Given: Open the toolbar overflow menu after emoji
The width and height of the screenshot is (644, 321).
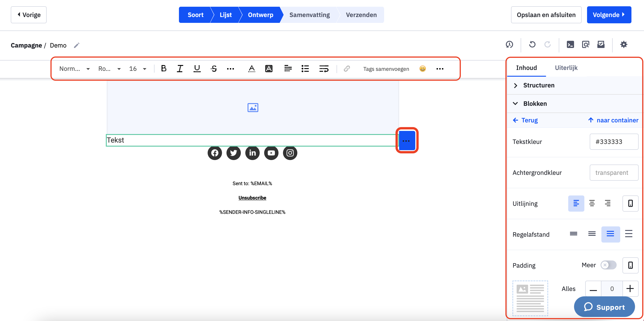Looking at the screenshot, I should click(x=440, y=69).
